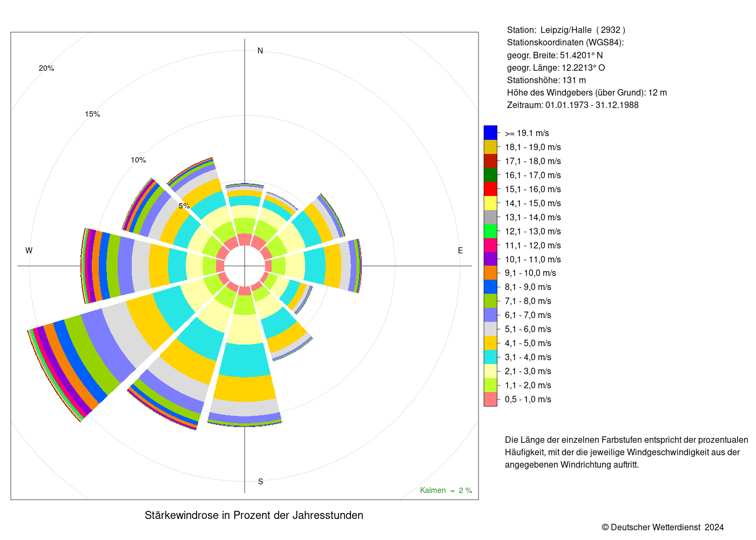756x540 pixels.
Task: Click the legend text '8,1 - 9,0 m/s'
Action: tap(528, 287)
